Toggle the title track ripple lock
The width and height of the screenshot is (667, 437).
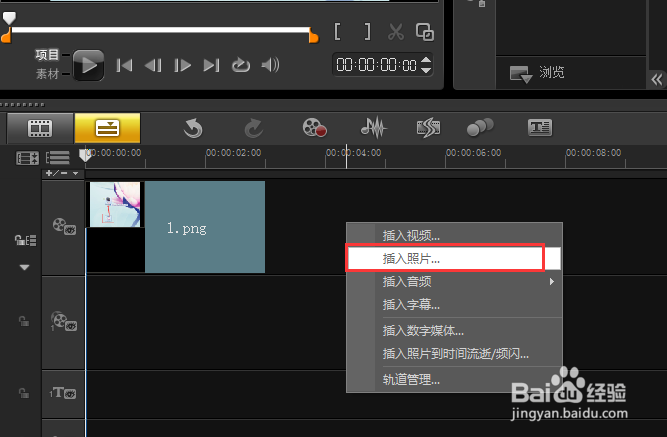coord(24,393)
